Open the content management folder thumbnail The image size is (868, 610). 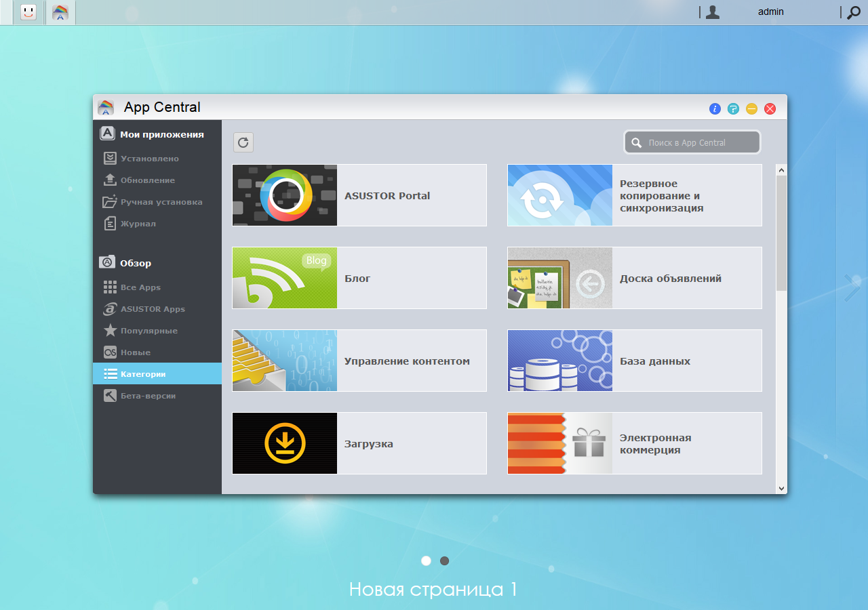pyautogui.click(x=285, y=361)
